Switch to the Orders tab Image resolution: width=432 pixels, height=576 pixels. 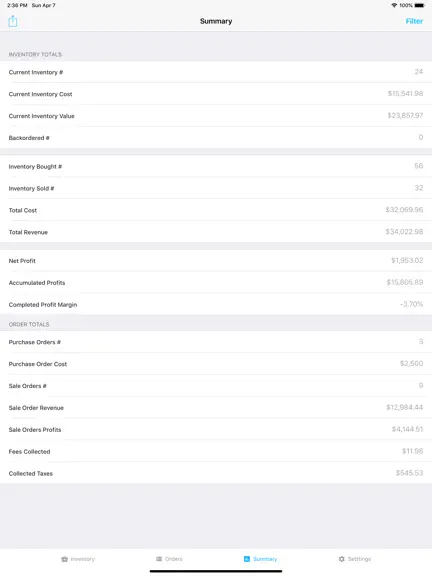point(169,559)
